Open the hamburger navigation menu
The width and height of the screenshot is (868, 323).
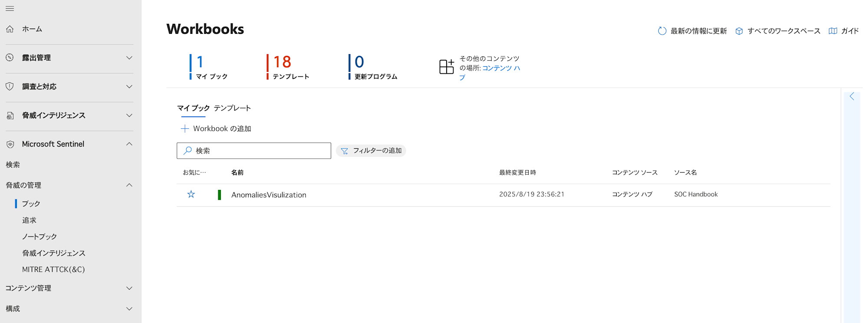click(10, 8)
